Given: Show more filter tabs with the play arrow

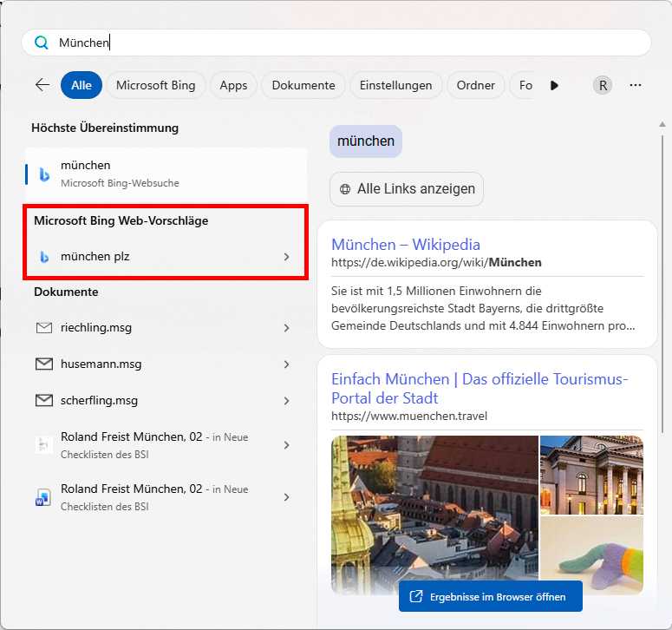Looking at the screenshot, I should click(x=554, y=85).
